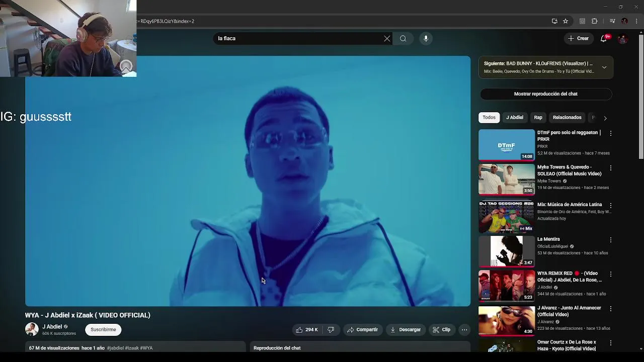Clear the search box with the X icon
The image size is (644, 362).
pyautogui.click(x=387, y=38)
